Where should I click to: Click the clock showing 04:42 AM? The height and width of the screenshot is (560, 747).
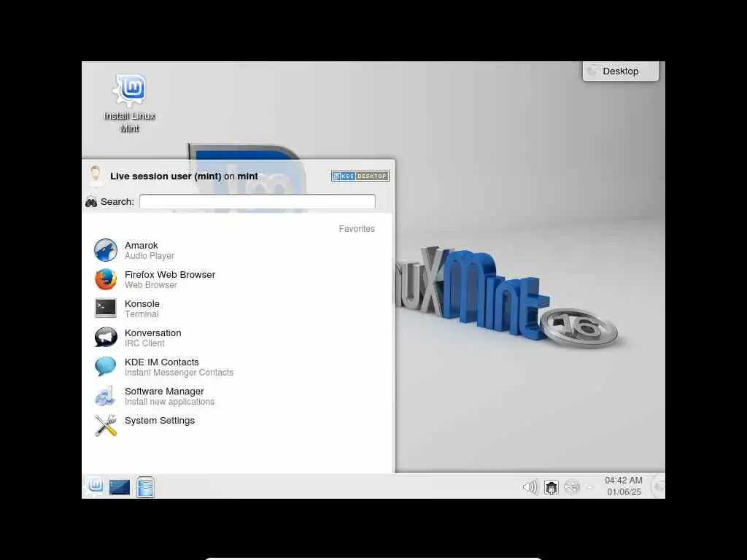coord(624,480)
